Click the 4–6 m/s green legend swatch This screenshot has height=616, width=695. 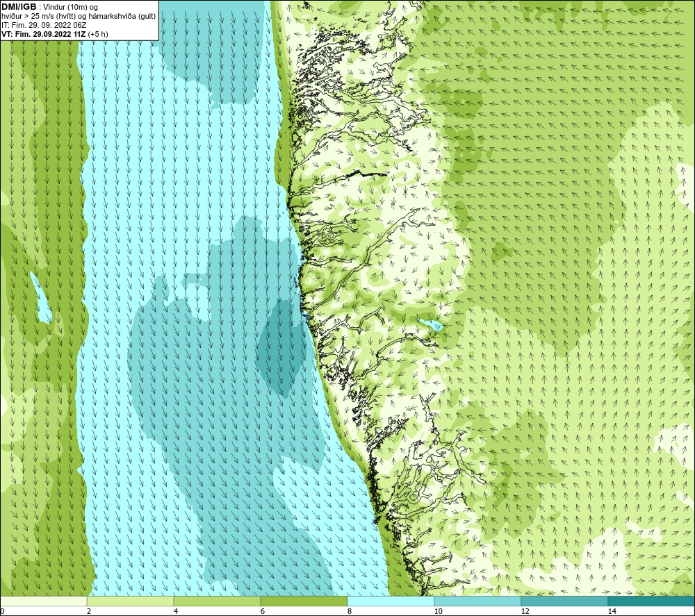pos(217,601)
